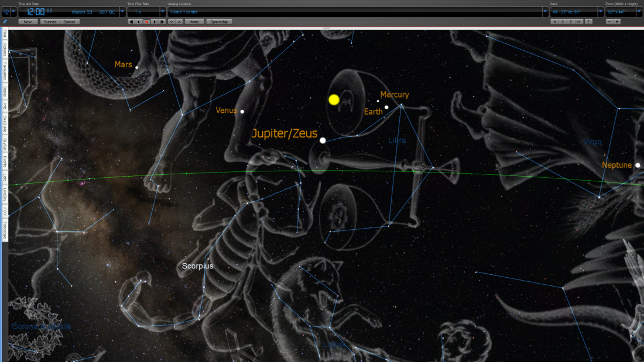Face North with the N button

tap(555, 22)
